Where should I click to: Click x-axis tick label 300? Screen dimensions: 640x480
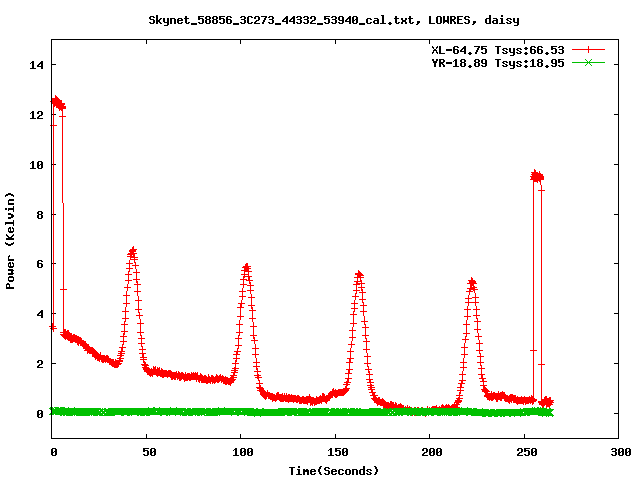coord(621,452)
